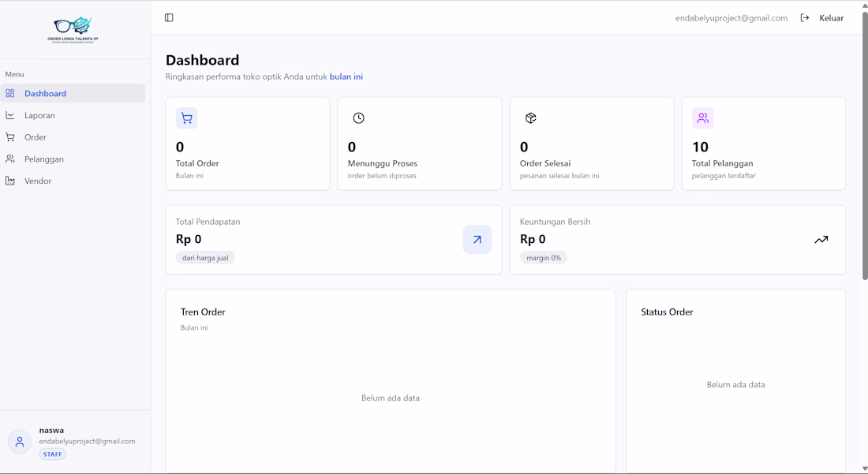Screen dimensions: 868x474
Task: Open the Pelanggan menu item
Action: (x=73, y=159)
